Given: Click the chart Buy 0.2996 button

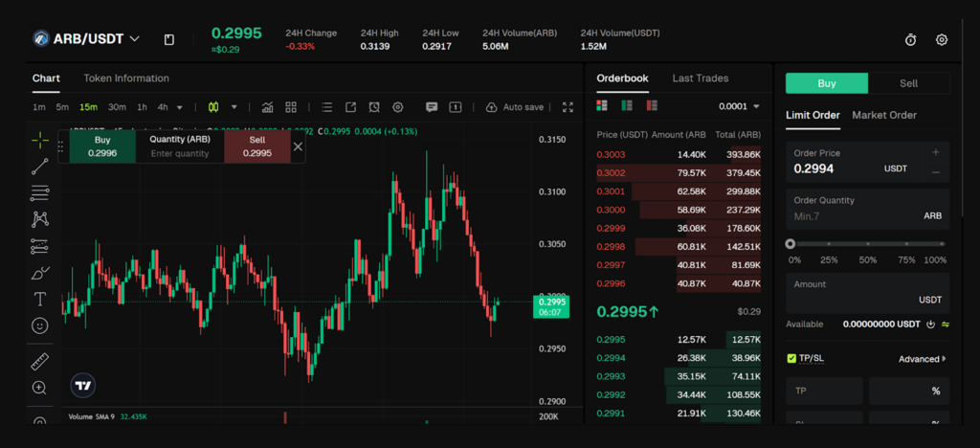Looking at the screenshot, I should (x=102, y=146).
